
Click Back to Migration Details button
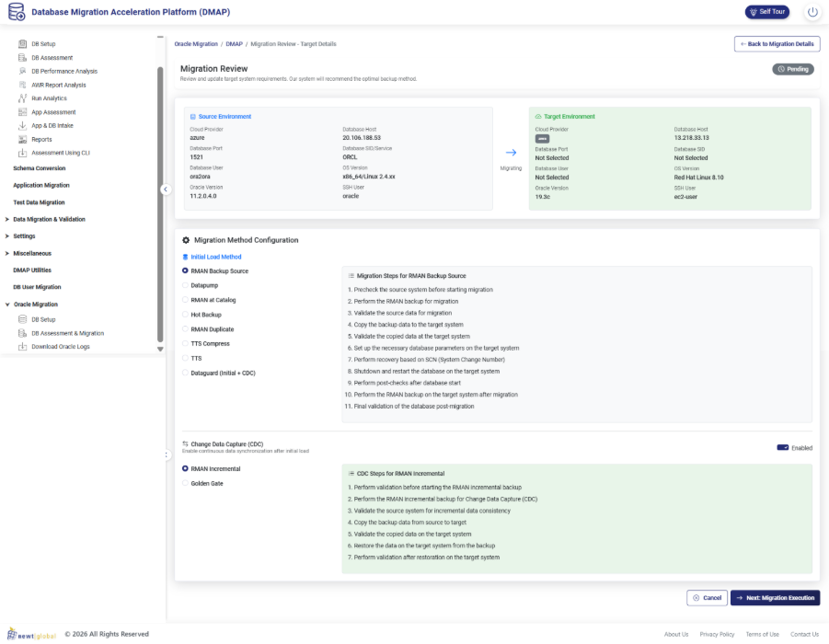point(777,44)
